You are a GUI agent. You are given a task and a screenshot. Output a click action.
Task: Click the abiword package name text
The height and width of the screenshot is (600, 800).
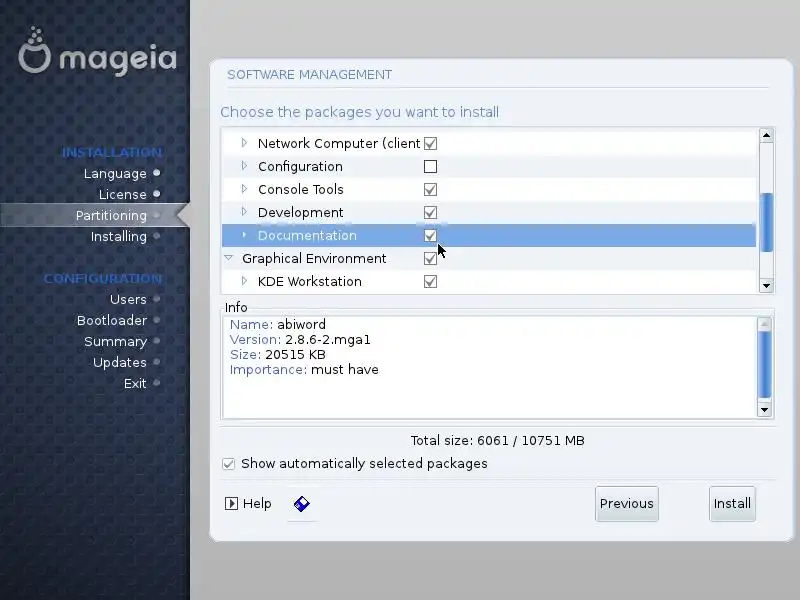(301, 324)
